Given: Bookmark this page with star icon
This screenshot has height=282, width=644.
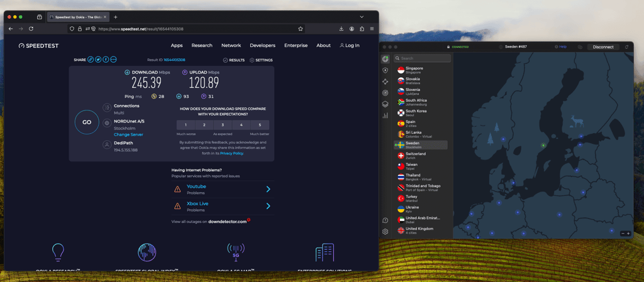Looking at the screenshot, I should pyautogui.click(x=301, y=29).
